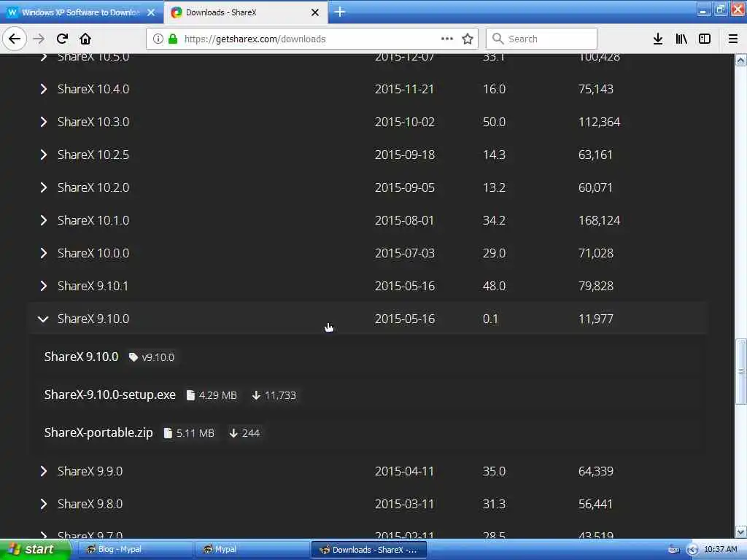Switch to Windows XP Software tab

coord(81,13)
